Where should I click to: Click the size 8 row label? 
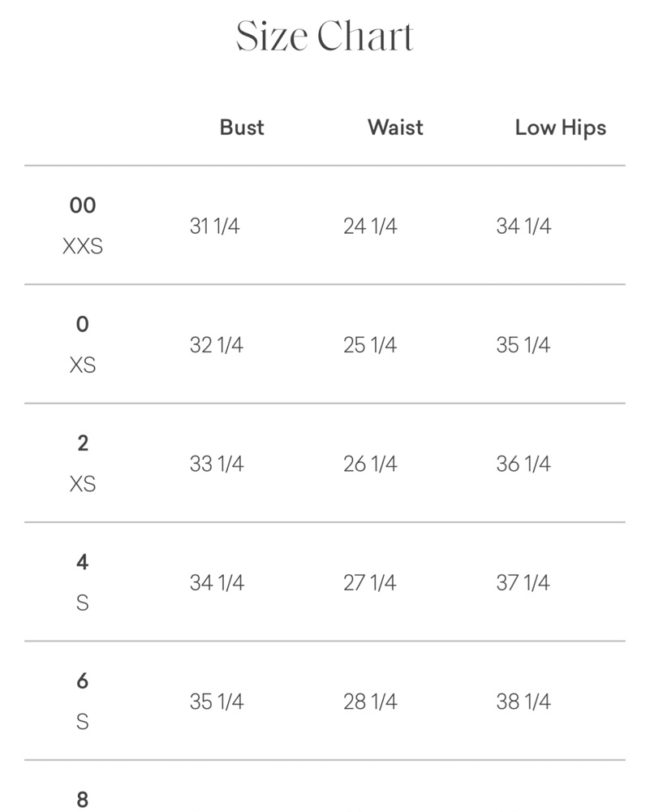tap(83, 799)
